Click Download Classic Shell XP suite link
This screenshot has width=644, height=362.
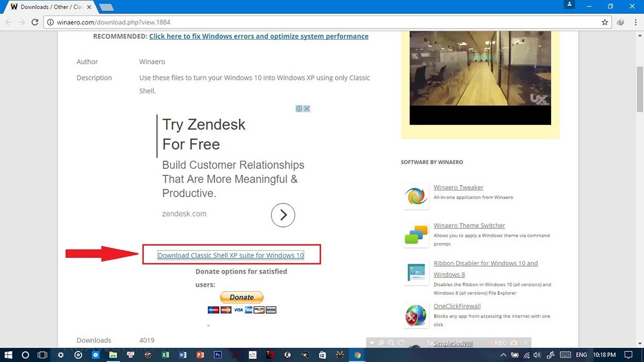(231, 255)
